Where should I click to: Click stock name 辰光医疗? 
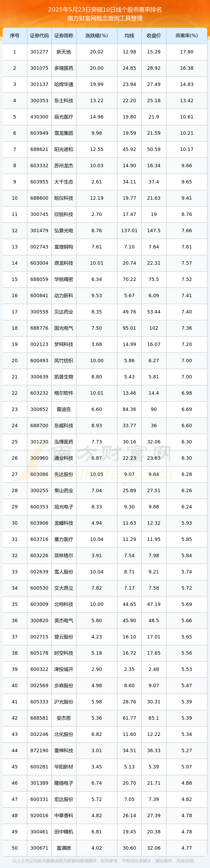point(64,117)
